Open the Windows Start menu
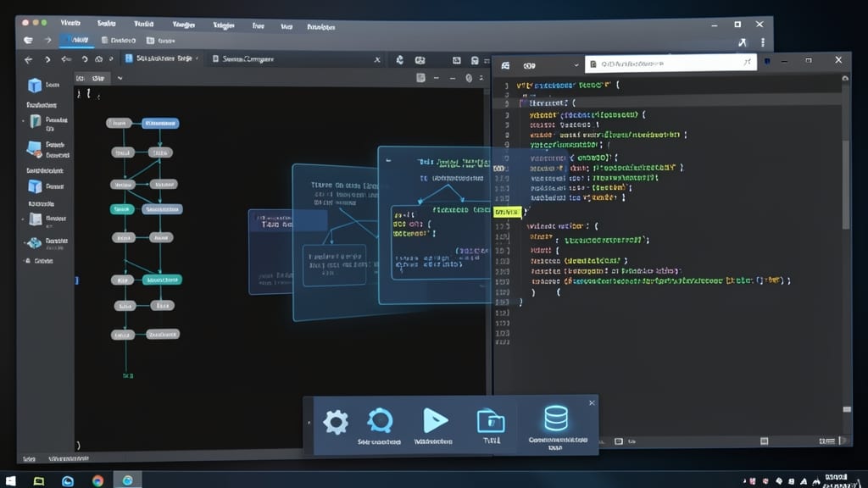This screenshot has height=488, width=868. click(x=10, y=480)
